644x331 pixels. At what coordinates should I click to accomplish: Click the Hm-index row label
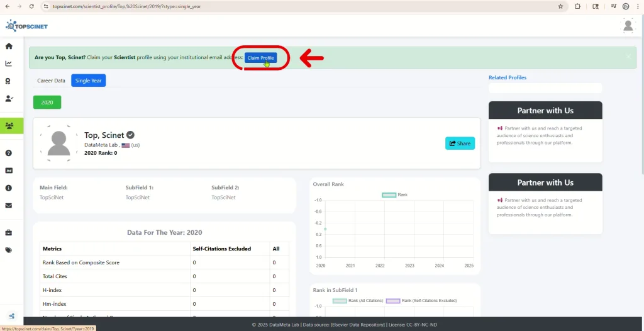[54, 304]
